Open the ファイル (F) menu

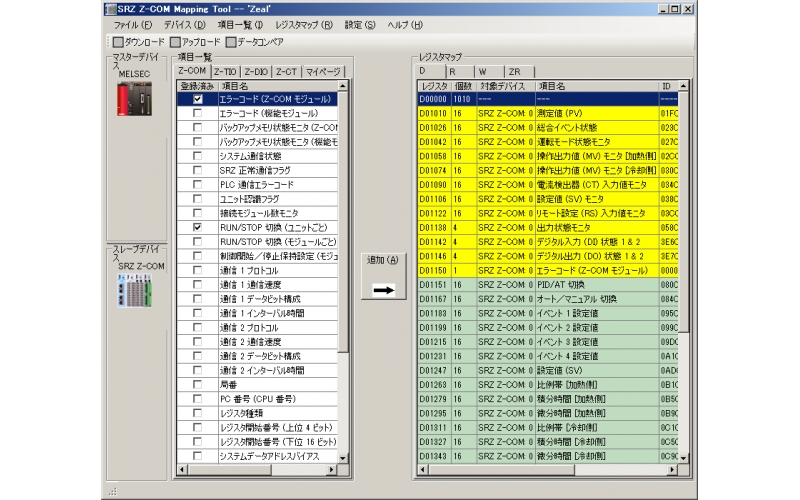pyautogui.click(x=133, y=25)
